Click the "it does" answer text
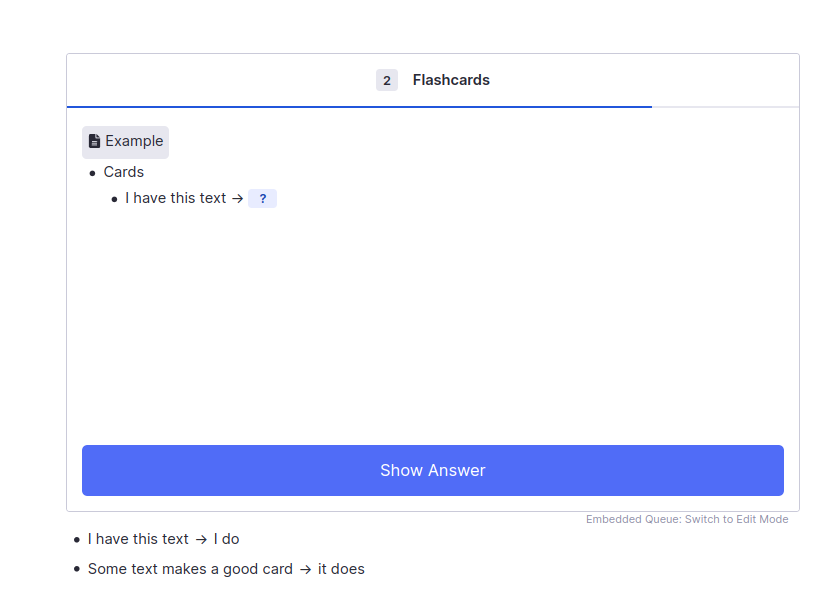Image resolution: width=831 pixels, height=596 pixels. coord(341,569)
